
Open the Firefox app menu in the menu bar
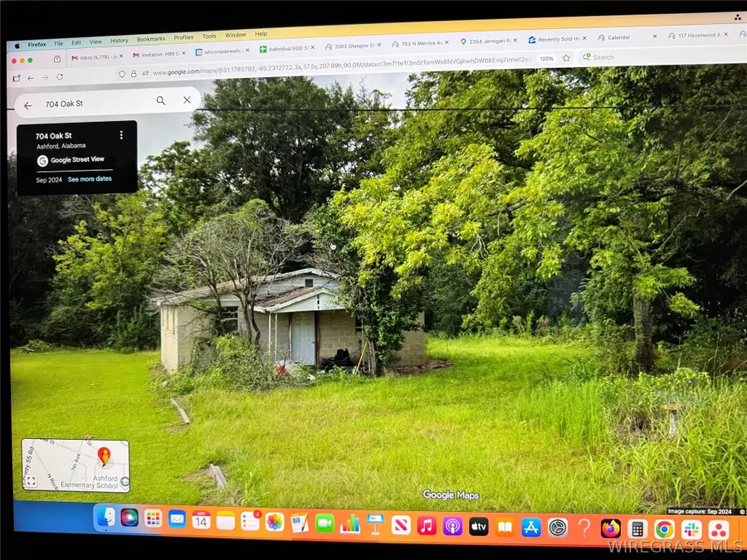(37, 45)
